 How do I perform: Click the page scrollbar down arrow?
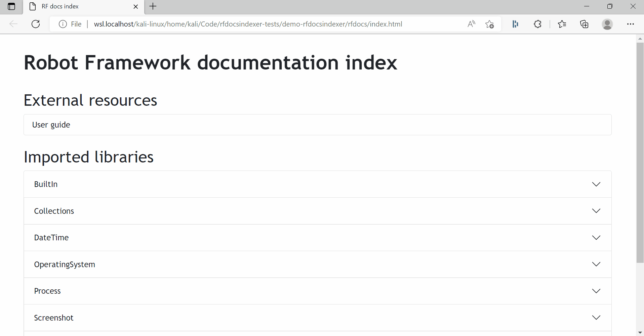[x=640, y=332]
